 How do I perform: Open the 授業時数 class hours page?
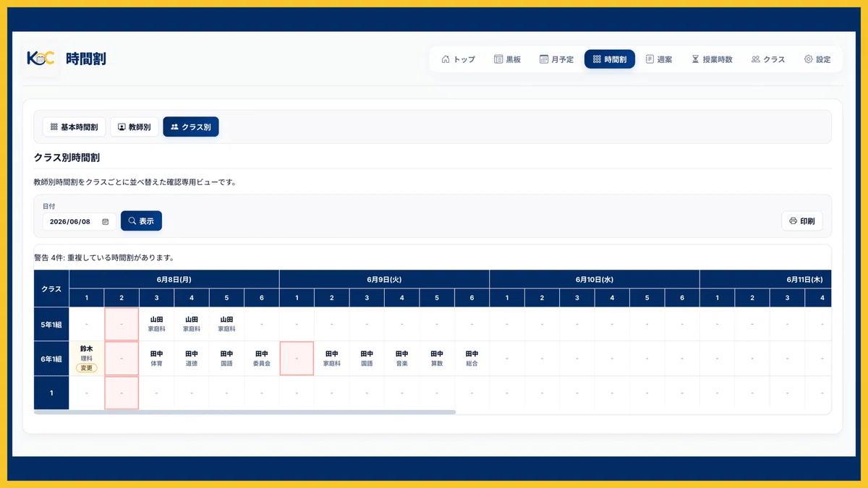click(712, 59)
